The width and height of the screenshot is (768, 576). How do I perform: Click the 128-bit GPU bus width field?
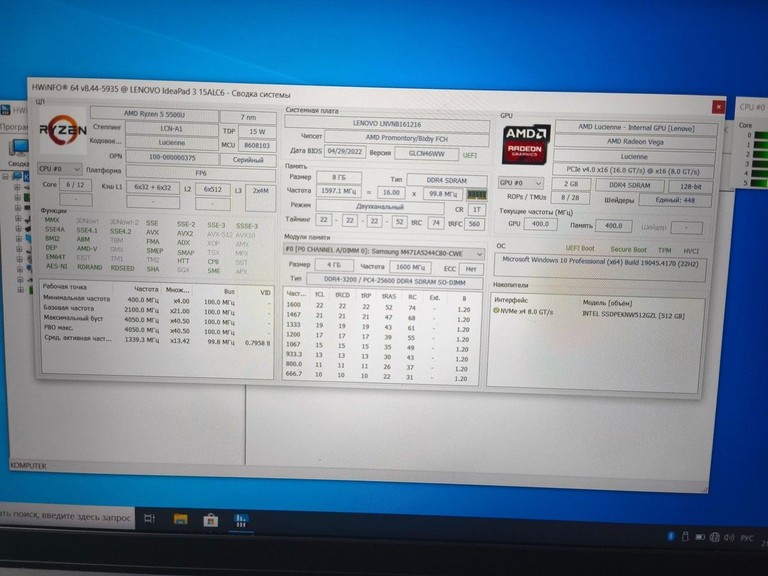(690, 186)
